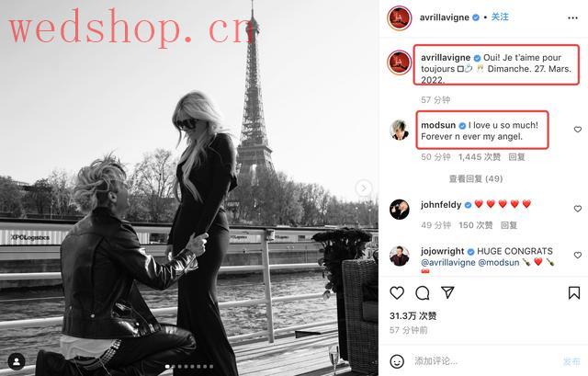
Task: Show tagged people icon on photo
Action: [x=17, y=361]
